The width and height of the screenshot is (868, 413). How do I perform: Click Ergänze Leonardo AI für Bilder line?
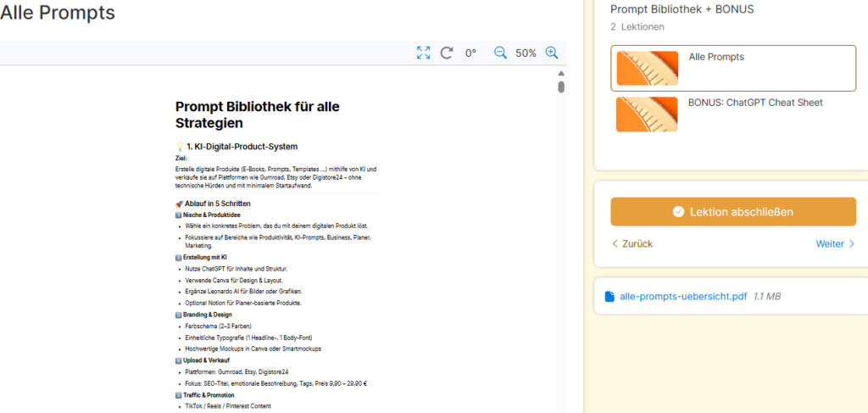[244, 291]
